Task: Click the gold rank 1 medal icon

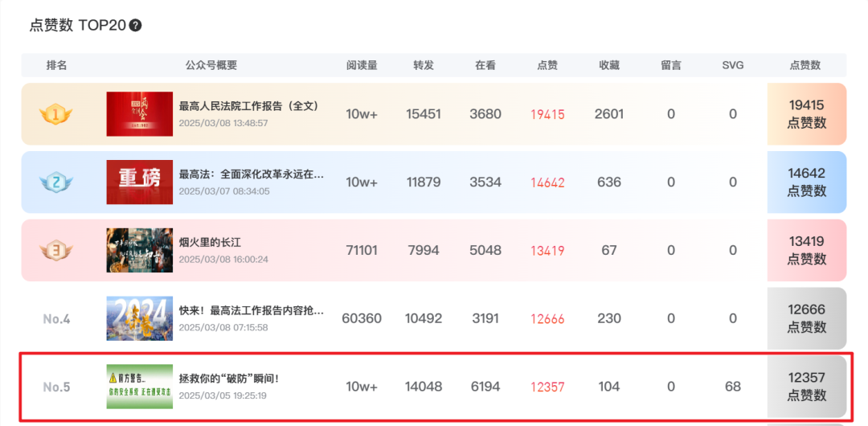Action: coord(56,115)
